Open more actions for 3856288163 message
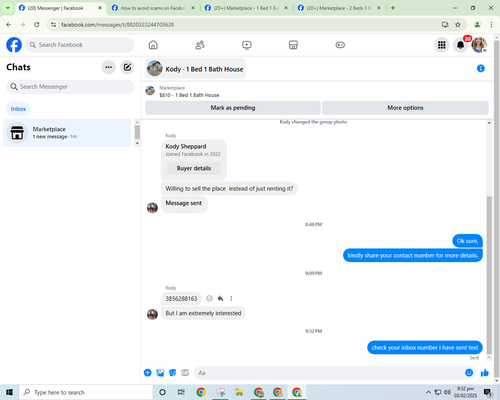500x400 pixels. point(231,298)
